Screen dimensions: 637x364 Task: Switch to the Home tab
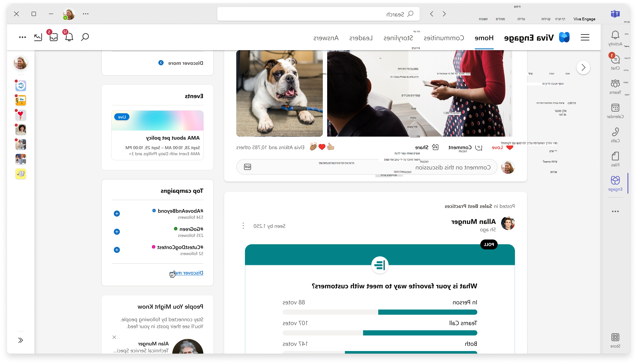484,38
